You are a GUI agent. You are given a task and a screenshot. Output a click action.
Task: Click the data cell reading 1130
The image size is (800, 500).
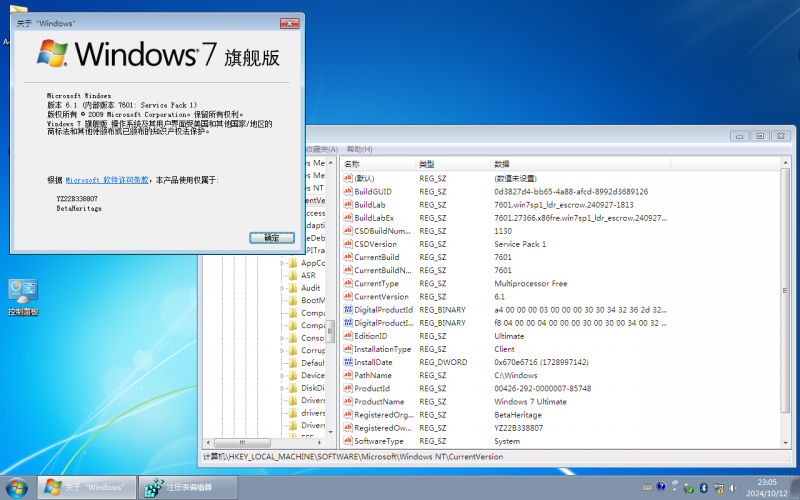pyautogui.click(x=503, y=231)
